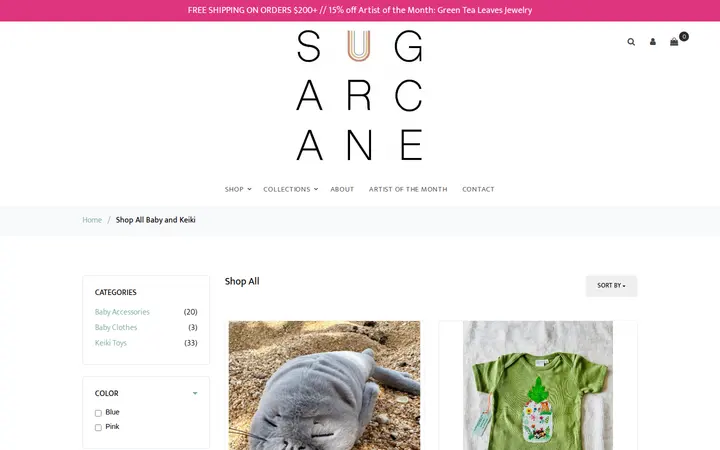Click the '(33)' count next to Keiki Toys
Image resolution: width=720 pixels, height=450 pixels.
pyautogui.click(x=191, y=343)
